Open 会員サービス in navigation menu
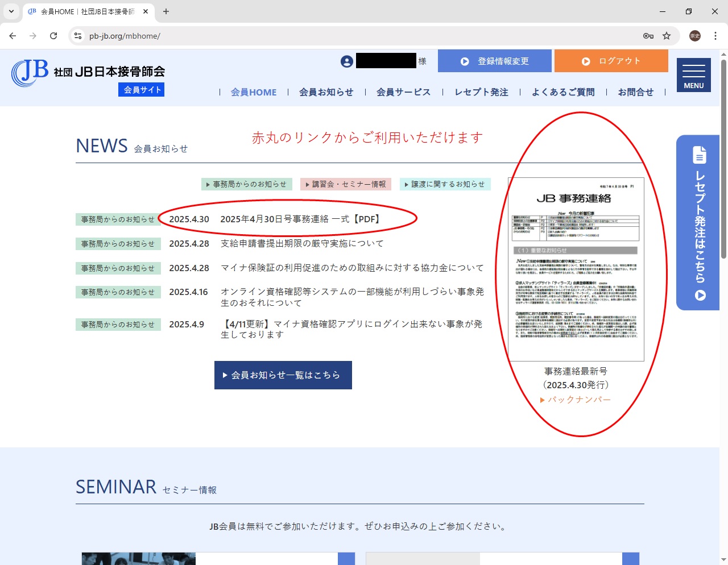The image size is (728, 565). click(x=403, y=92)
